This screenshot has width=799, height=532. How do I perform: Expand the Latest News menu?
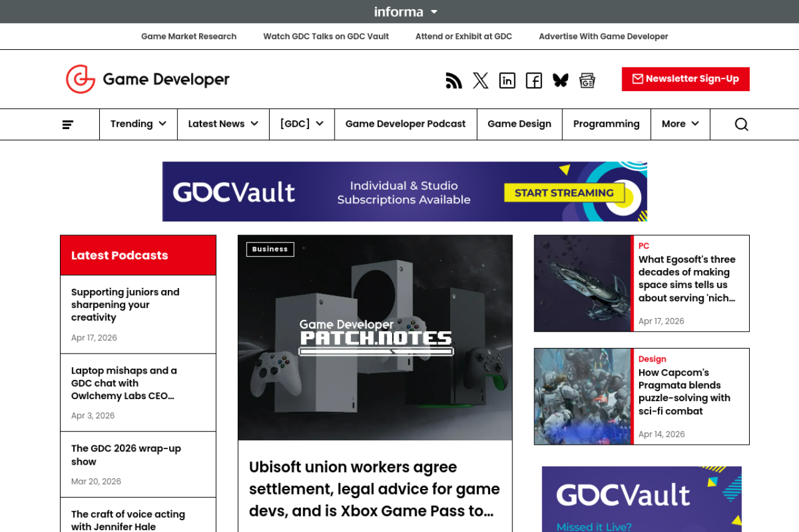tap(223, 124)
